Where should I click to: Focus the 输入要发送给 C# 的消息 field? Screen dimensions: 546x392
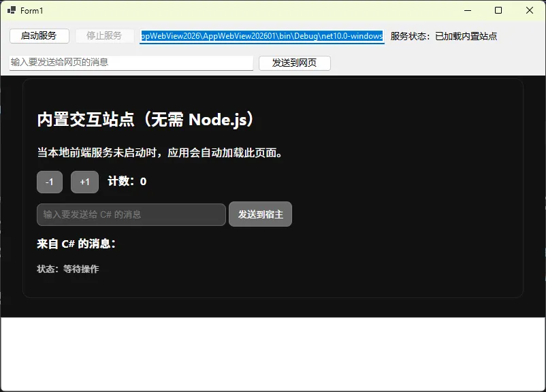(x=131, y=214)
